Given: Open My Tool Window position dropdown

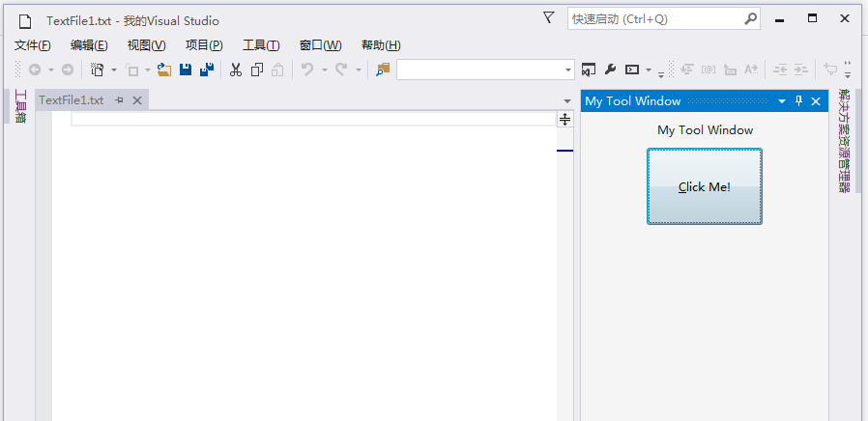Looking at the screenshot, I should [782, 100].
